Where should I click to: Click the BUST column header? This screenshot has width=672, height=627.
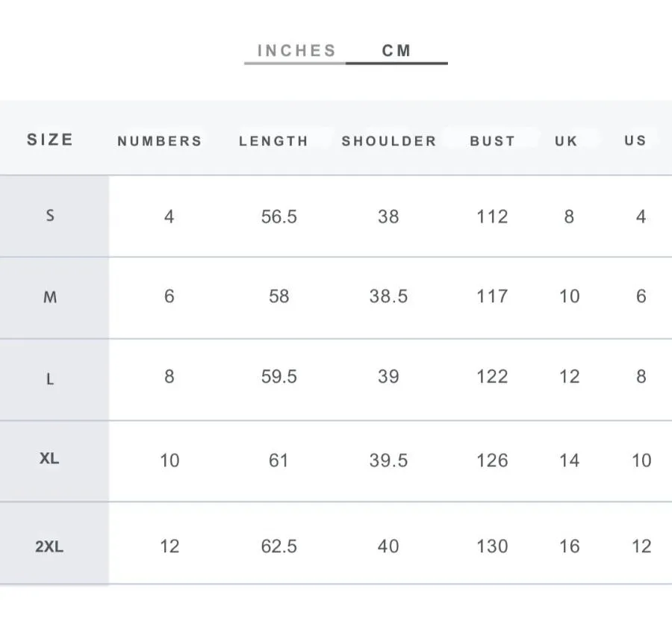point(493,141)
